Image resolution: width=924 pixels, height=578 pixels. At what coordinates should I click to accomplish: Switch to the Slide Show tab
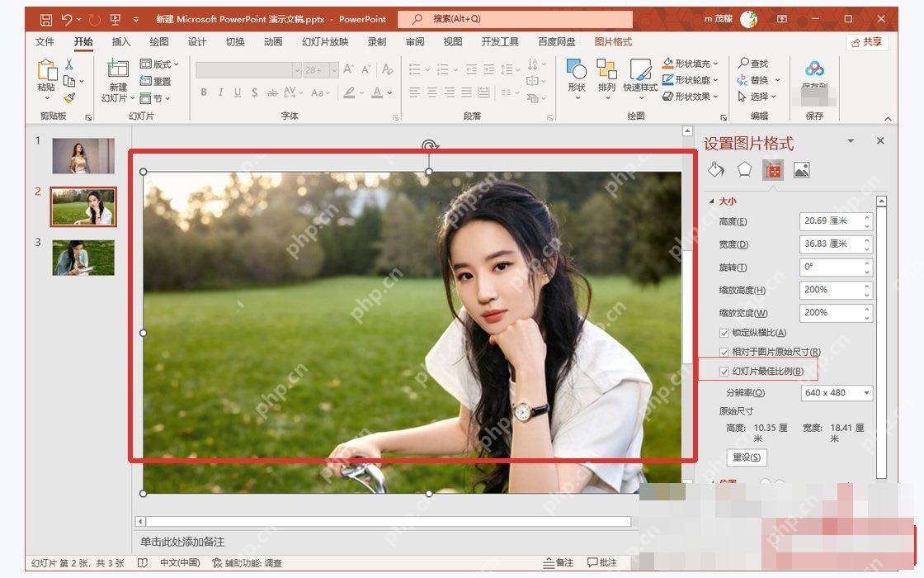tap(325, 42)
